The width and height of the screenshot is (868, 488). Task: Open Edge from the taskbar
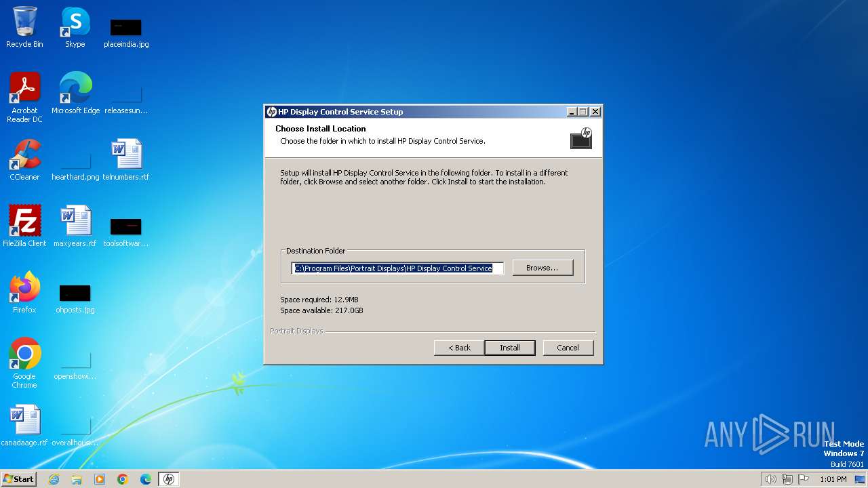[x=146, y=479]
